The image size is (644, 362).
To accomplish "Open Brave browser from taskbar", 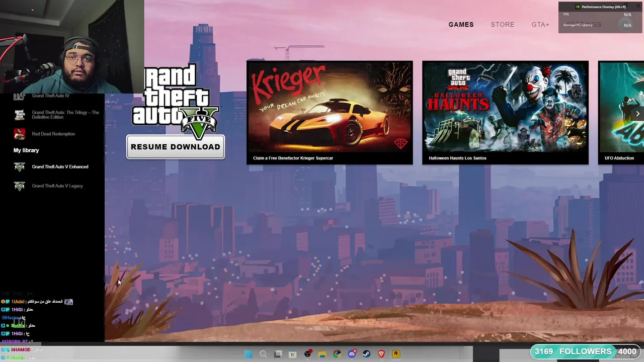I will 381,354.
